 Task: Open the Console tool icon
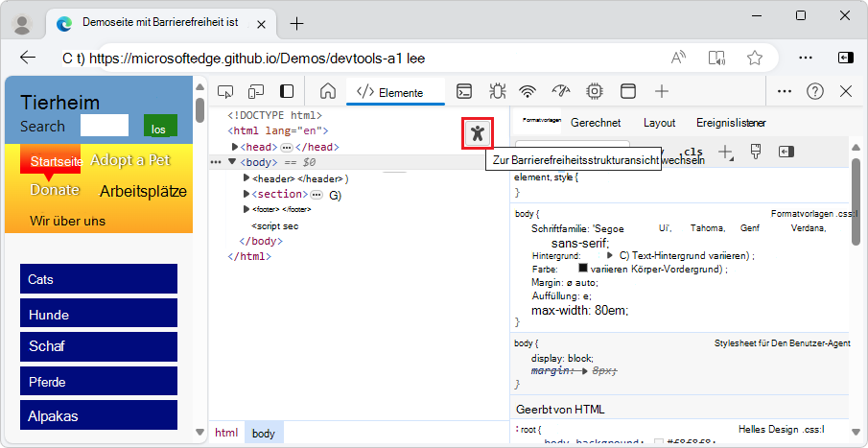click(x=464, y=91)
